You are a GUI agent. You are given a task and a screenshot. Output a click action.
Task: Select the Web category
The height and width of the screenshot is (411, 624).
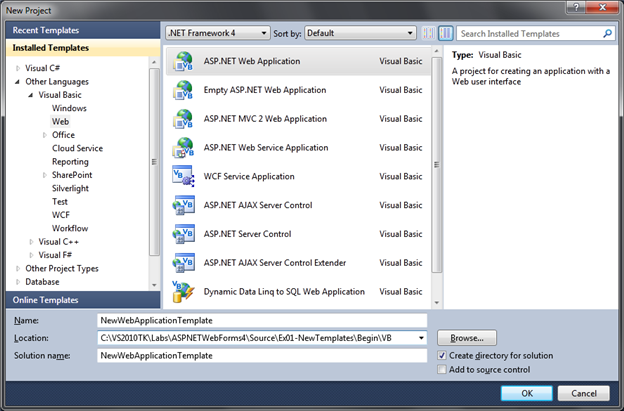click(60, 121)
